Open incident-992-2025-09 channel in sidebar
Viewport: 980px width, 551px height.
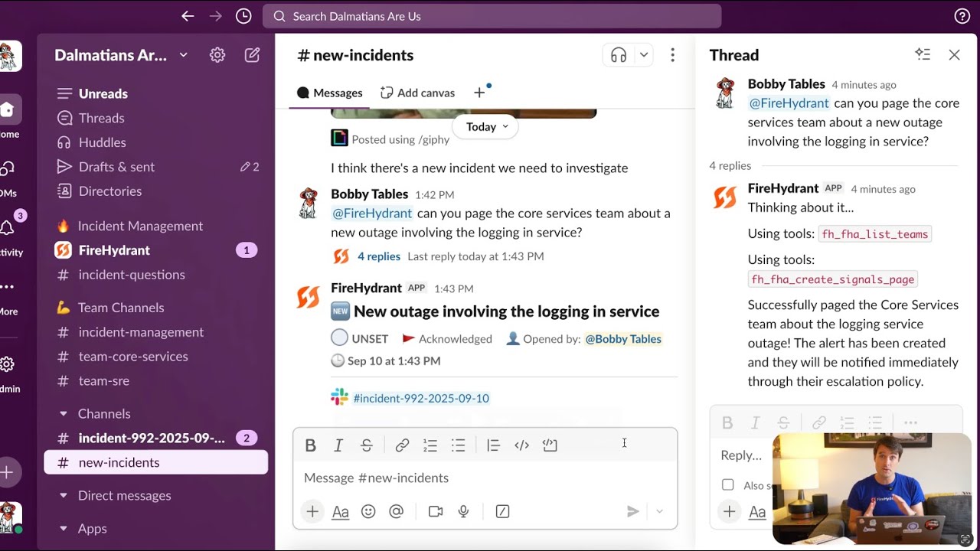coord(156,438)
